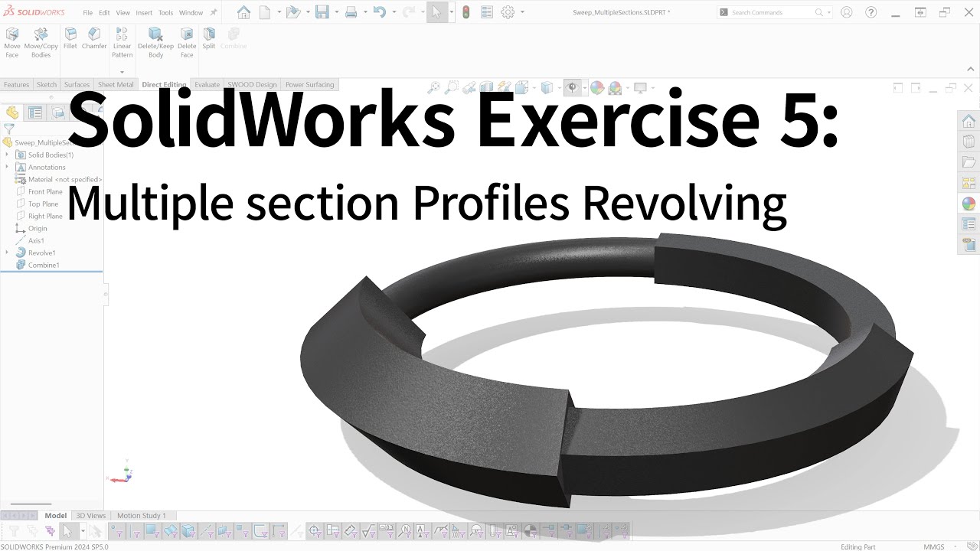Viewport: 980px width, 551px height.
Task: Open the Save dropdown arrow
Action: 336,12
